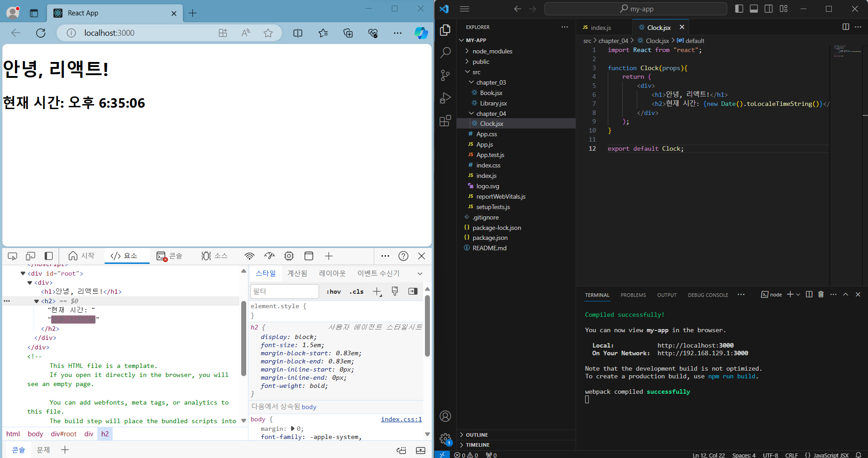Open the Source Control view in VS Code
868x458 pixels.
point(445,75)
